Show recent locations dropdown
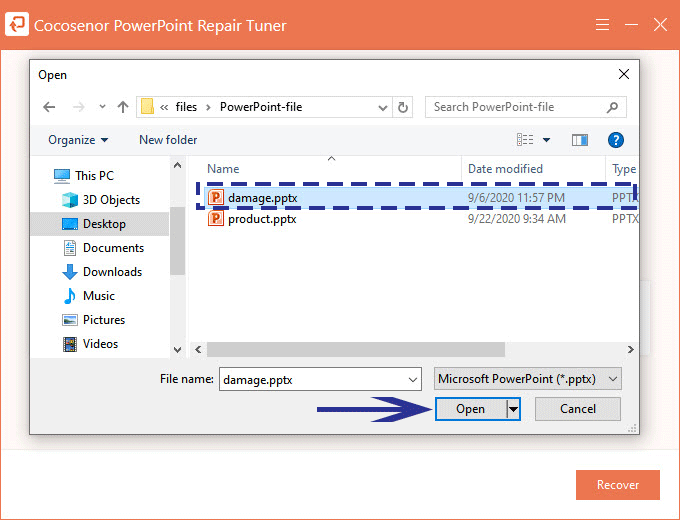This screenshot has height=520, width=680. click(102, 106)
